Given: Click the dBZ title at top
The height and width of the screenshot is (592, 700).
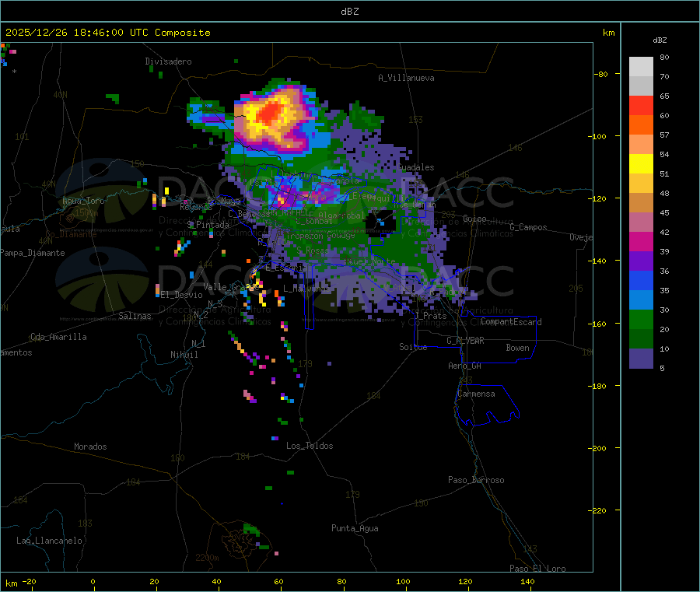Looking at the screenshot, I should (x=349, y=12).
